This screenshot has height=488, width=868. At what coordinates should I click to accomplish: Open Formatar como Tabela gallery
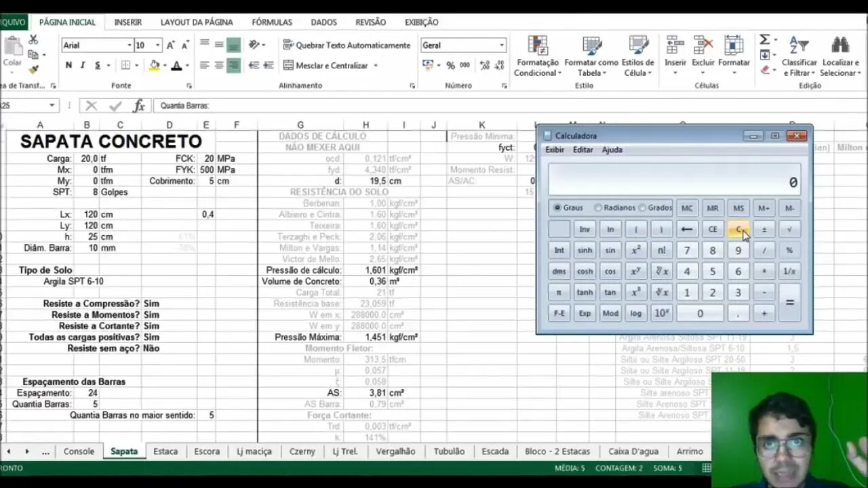(x=591, y=57)
